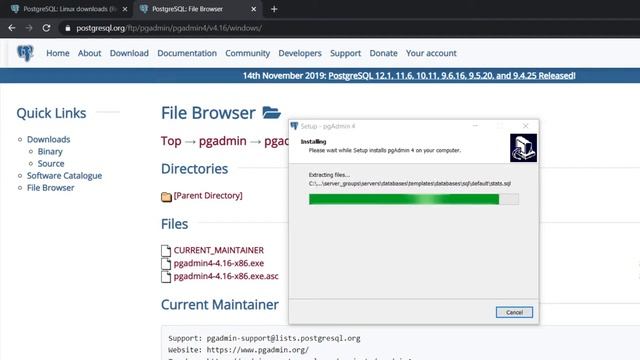
Task: Open Software Catalogue quick link
Action: (x=64, y=176)
